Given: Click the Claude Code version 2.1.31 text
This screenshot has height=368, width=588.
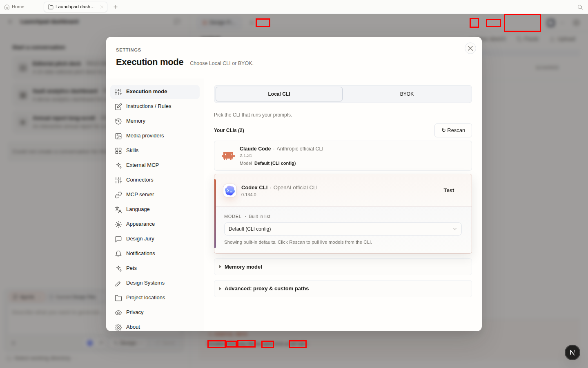Looking at the screenshot, I should pyautogui.click(x=246, y=156).
